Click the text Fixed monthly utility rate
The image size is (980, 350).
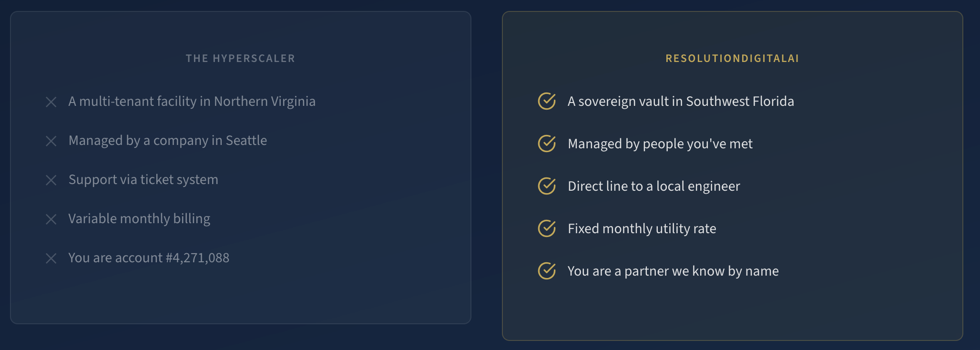pyautogui.click(x=642, y=229)
